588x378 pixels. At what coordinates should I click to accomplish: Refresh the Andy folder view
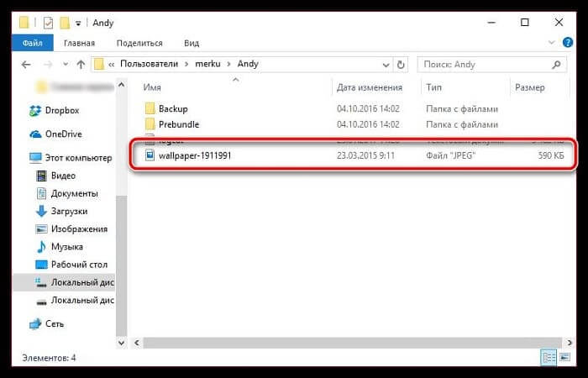(401, 65)
